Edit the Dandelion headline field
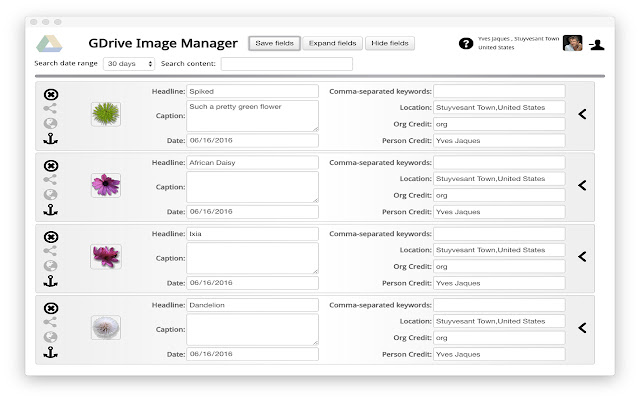The image size is (640, 400). click(252, 305)
